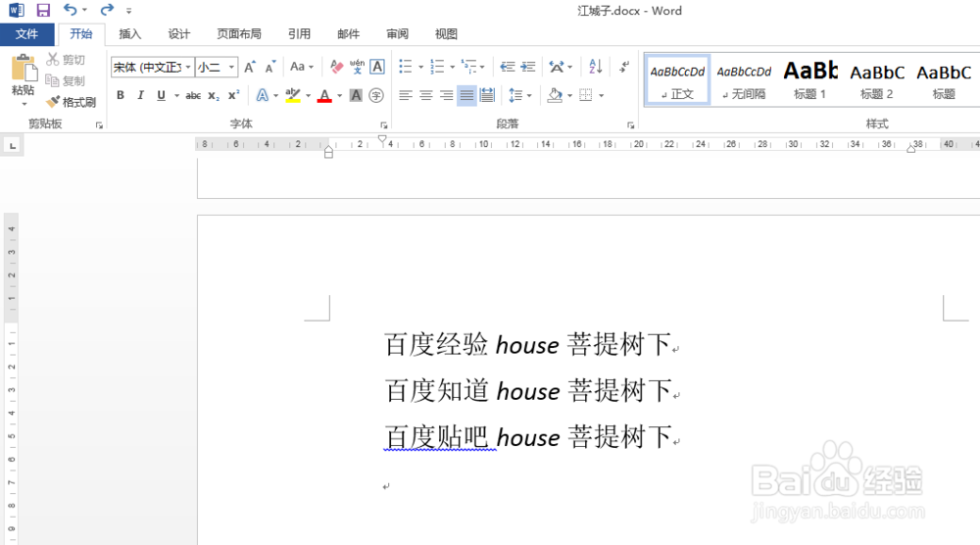
Task: Switch to the 设计 tab
Action: pos(178,33)
